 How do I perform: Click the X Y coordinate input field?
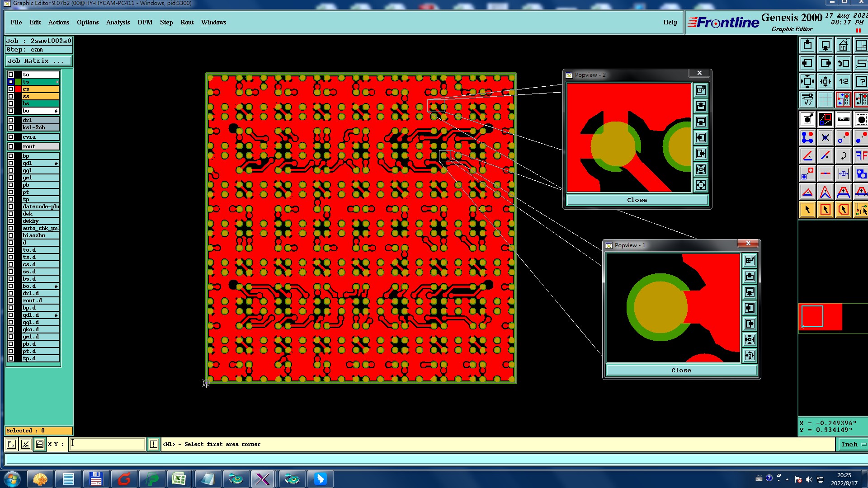tap(108, 444)
